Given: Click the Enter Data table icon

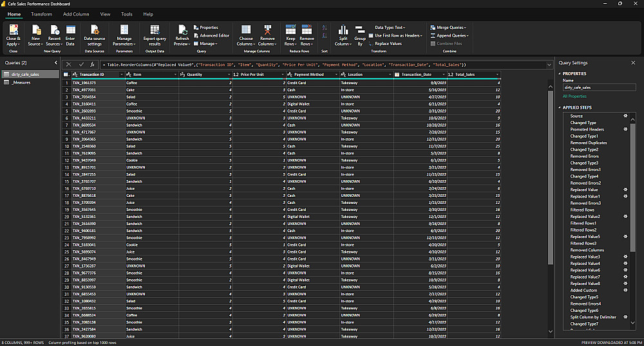Looking at the screenshot, I should click(x=70, y=30).
